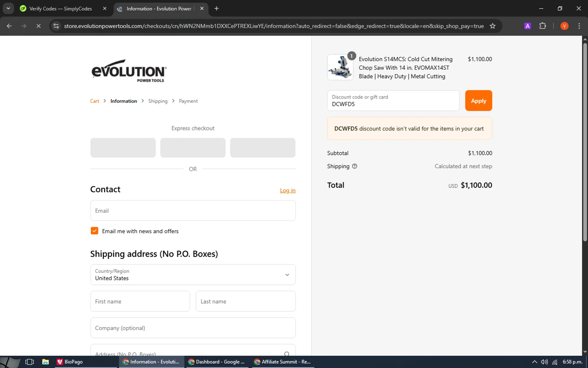Click the saw product thumbnail

click(340, 67)
